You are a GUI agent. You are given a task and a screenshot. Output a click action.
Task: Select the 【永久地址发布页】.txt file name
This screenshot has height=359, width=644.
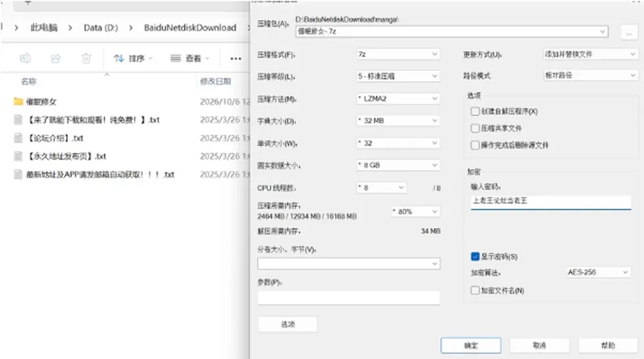click(x=66, y=156)
